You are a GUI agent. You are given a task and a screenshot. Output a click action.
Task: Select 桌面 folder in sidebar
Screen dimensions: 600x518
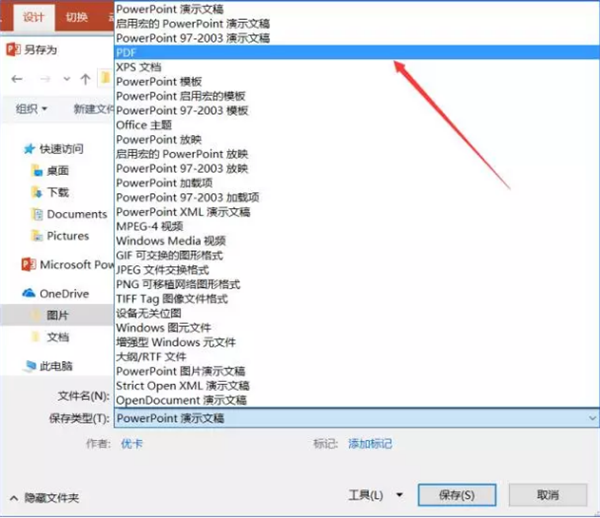[58, 171]
